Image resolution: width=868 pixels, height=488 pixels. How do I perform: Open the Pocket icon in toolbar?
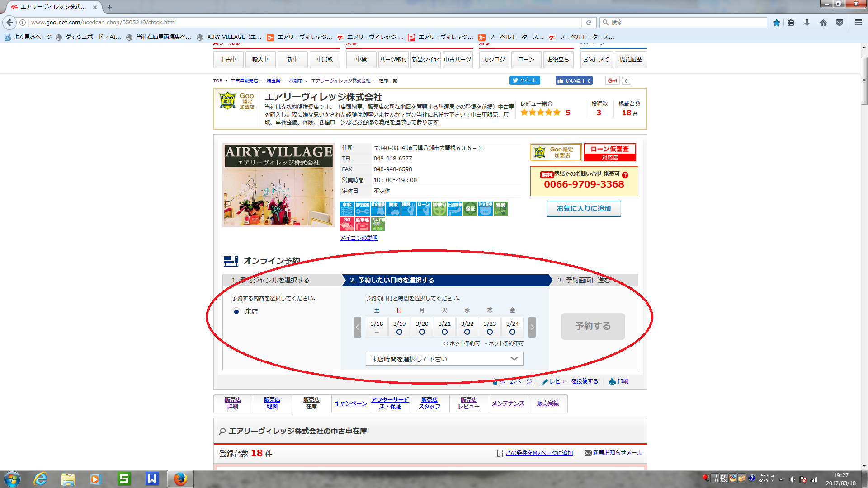(840, 22)
